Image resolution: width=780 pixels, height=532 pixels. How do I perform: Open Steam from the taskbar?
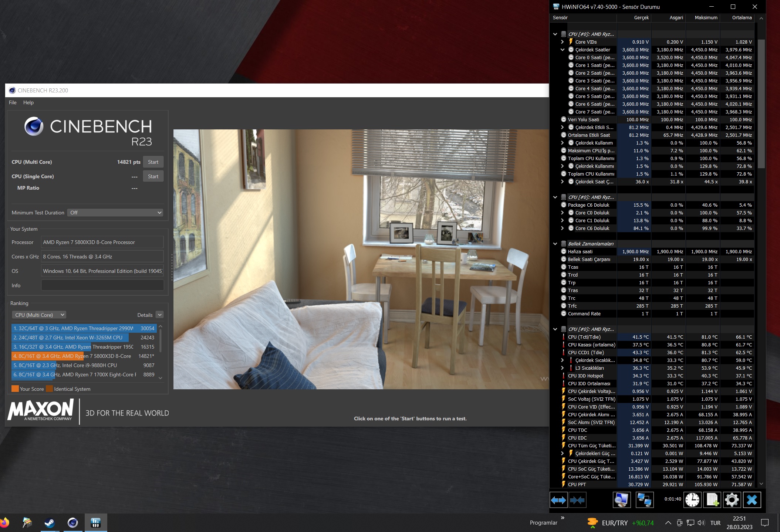click(50, 523)
